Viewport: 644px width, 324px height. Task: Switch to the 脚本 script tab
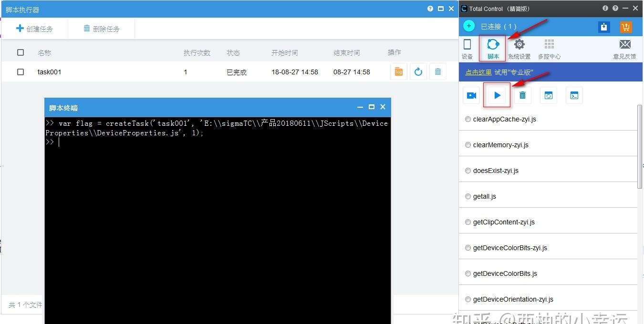[493, 49]
